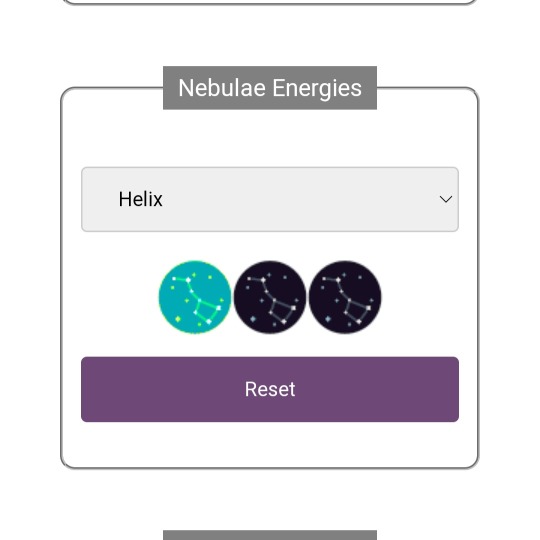
Task: Click the gray section header at bottom
Action: point(270,535)
